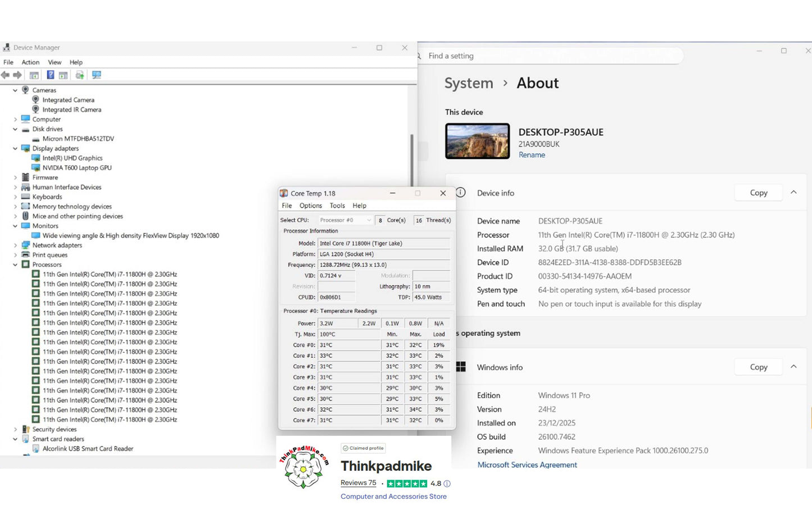Open the Options menu in Core Temp
Viewport: 812px width, 510px height.
310,206
